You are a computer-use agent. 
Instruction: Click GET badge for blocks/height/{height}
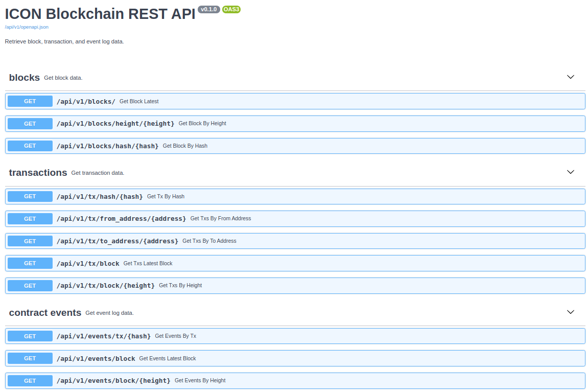click(x=30, y=124)
